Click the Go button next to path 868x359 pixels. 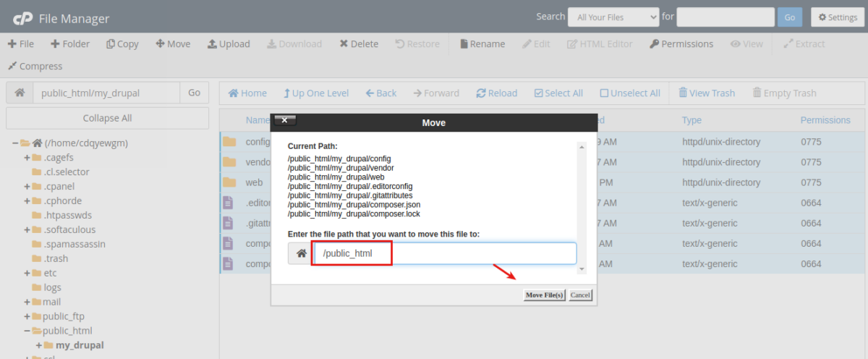194,93
